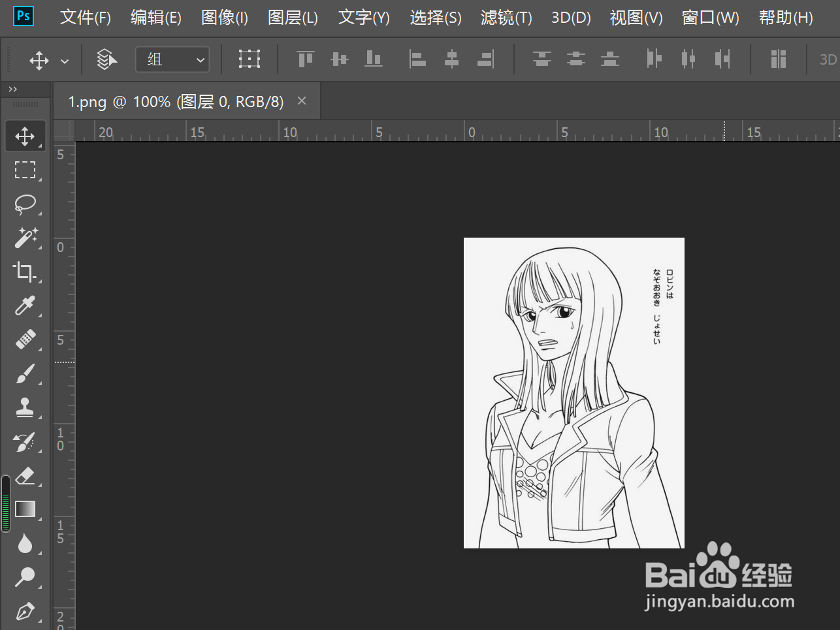Expand the toolbar with double-arrow
Screen dimensions: 840x630
click(13, 89)
